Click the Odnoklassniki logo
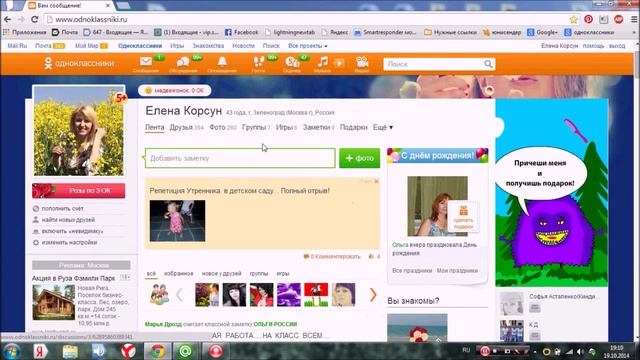Image resolution: width=640 pixels, height=360 pixels. (x=79, y=63)
